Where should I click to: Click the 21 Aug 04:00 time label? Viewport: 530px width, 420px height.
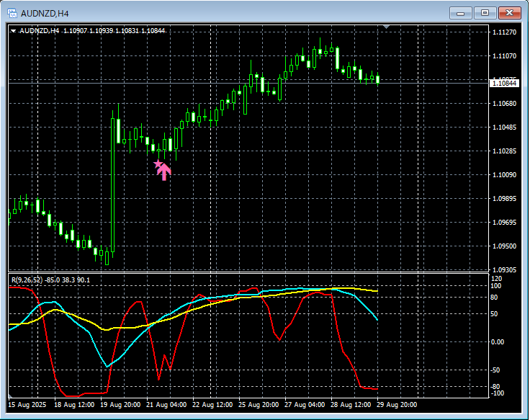pos(166,405)
